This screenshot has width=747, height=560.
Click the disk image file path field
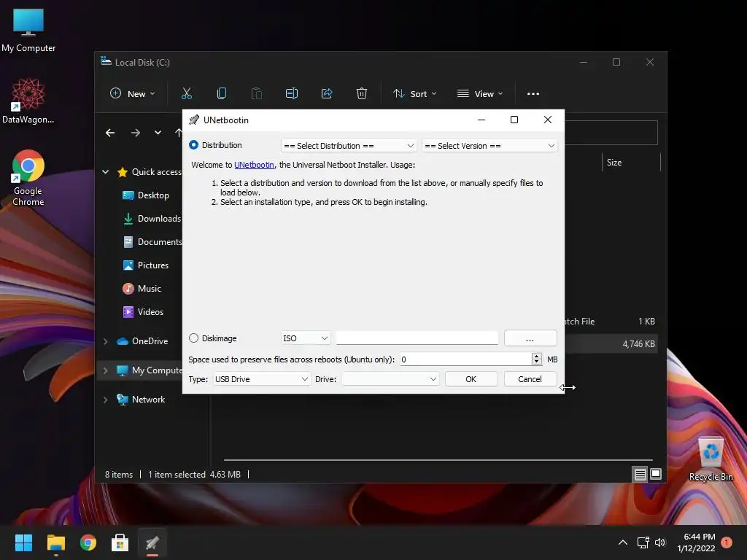[x=417, y=338]
